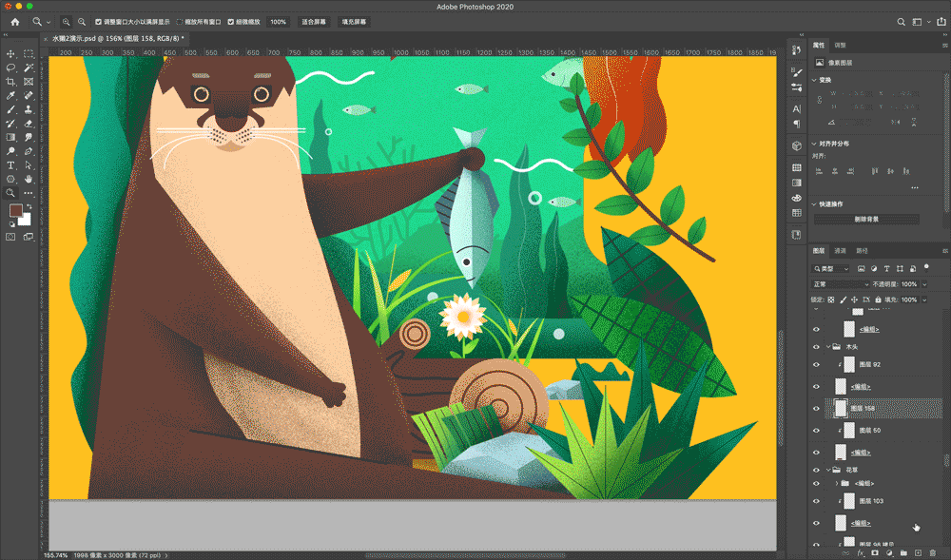Collapse the 变换 section
Image resolution: width=951 pixels, height=560 pixels.
pyautogui.click(x=814, y=80)
